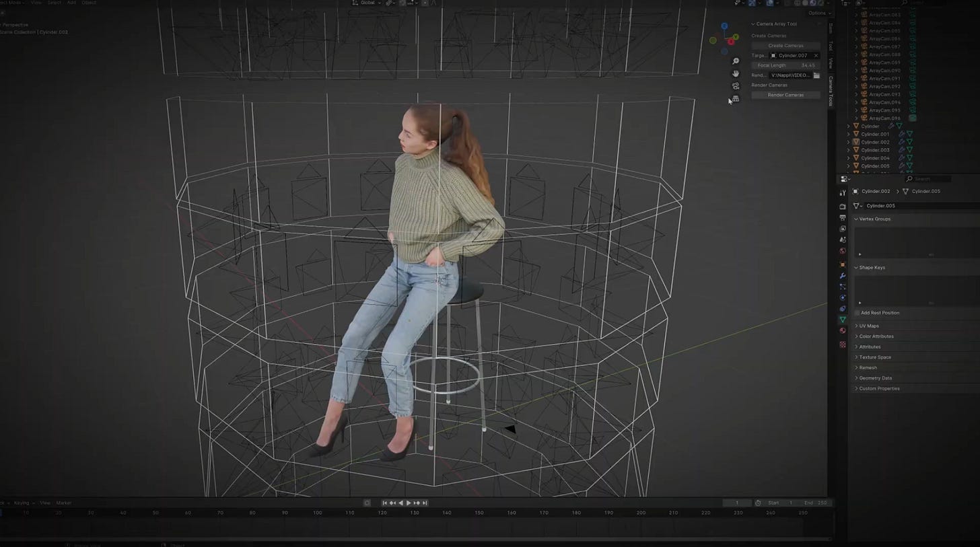Switch perspective/orthographic grid gizmo icon
Viewport: 980px width, 547px height.
coord(736,99)
